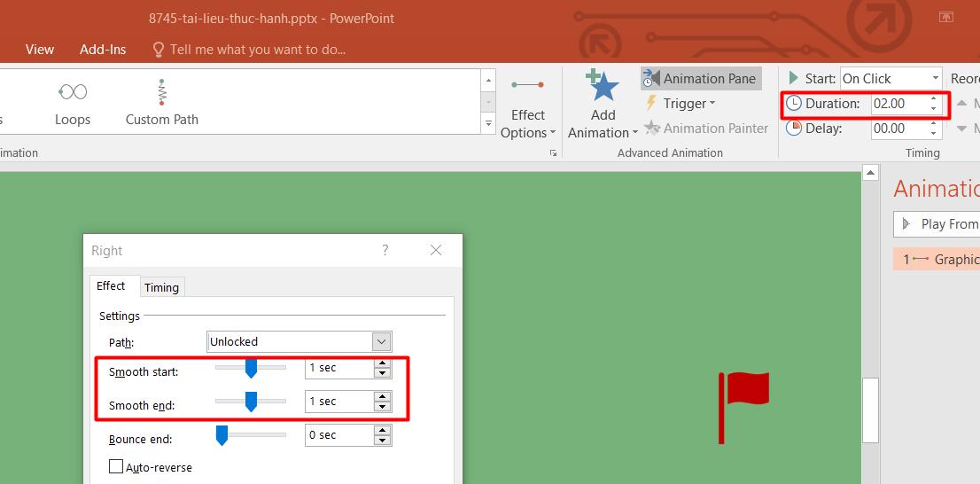Click the Bounce end slider handle

(222, 435)
